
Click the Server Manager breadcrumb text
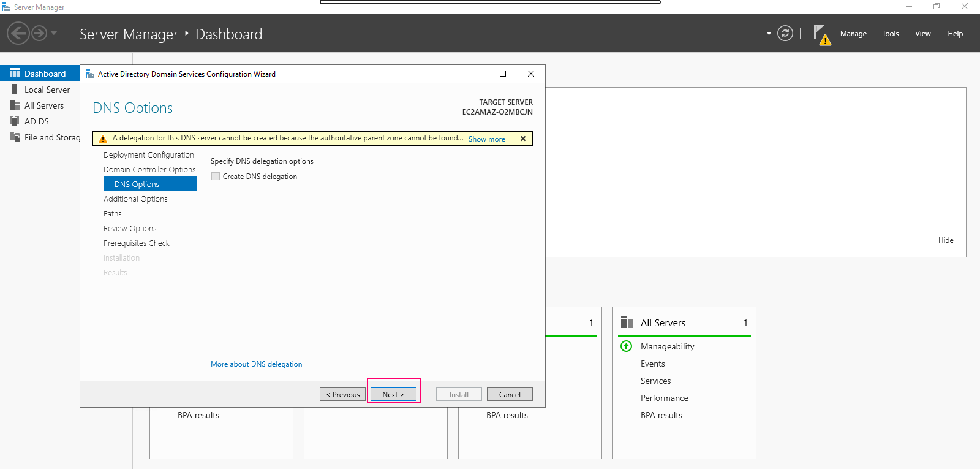pyautogui.click(x=129, y=34)
